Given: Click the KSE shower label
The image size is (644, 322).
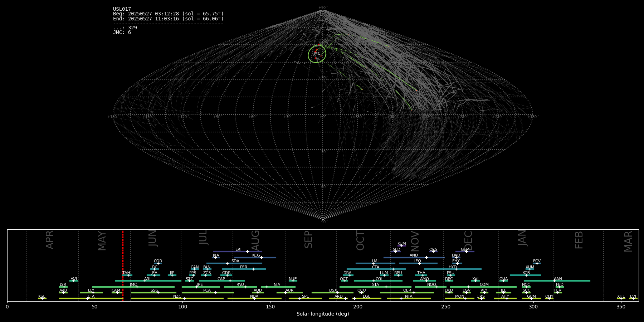Looking at the screenshot, I should point(42,297).
